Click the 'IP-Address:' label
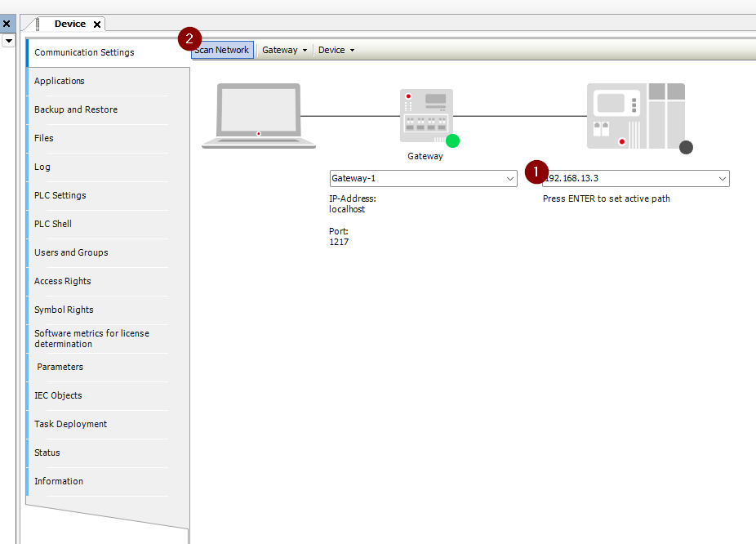 tap(353, 198)
